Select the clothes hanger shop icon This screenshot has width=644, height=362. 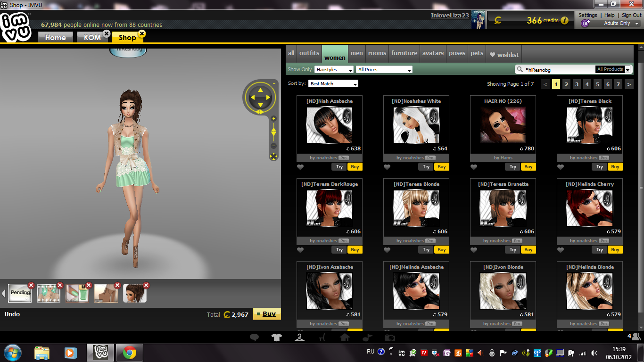pyautogui.click(x=299, y=337)
